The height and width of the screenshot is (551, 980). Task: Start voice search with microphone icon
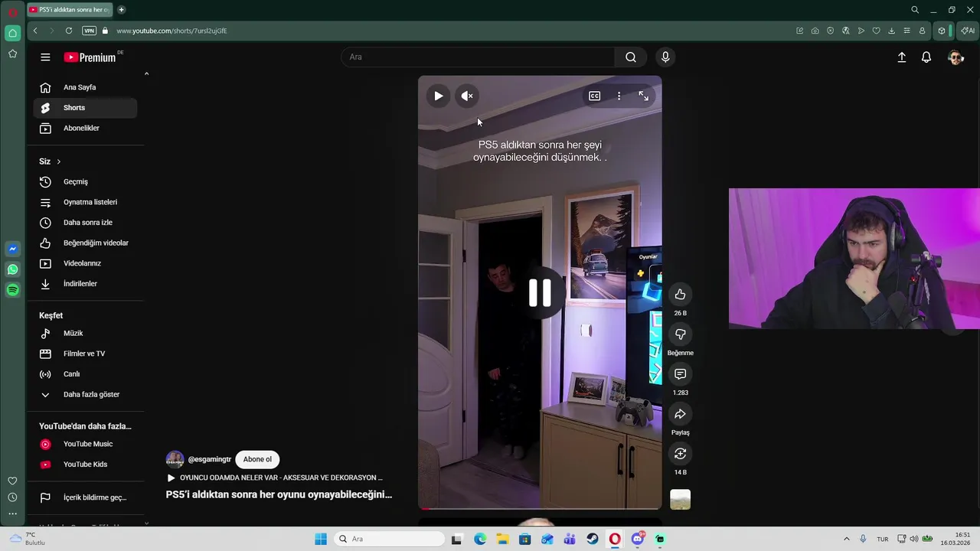(665, 57)
